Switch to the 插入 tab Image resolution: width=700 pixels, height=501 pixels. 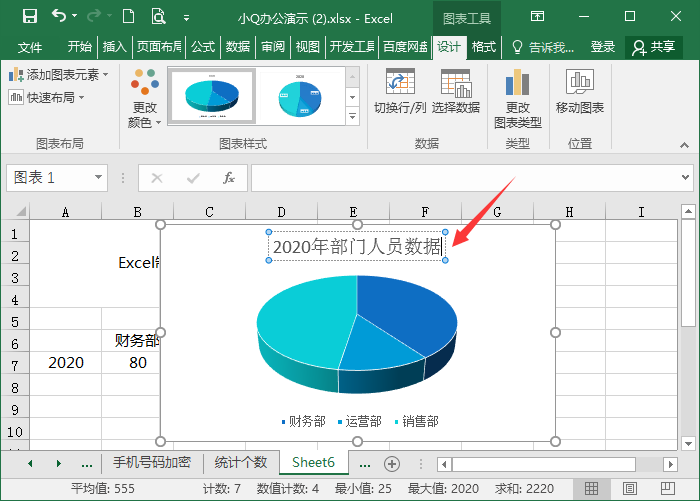tap(114, 46)
